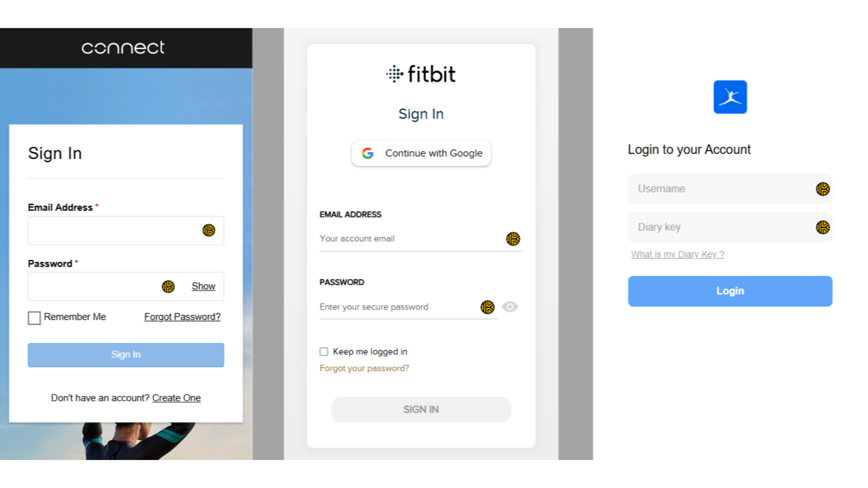Click the Garmin Connect app icon

pyautogui.click(x=123, y=47)
